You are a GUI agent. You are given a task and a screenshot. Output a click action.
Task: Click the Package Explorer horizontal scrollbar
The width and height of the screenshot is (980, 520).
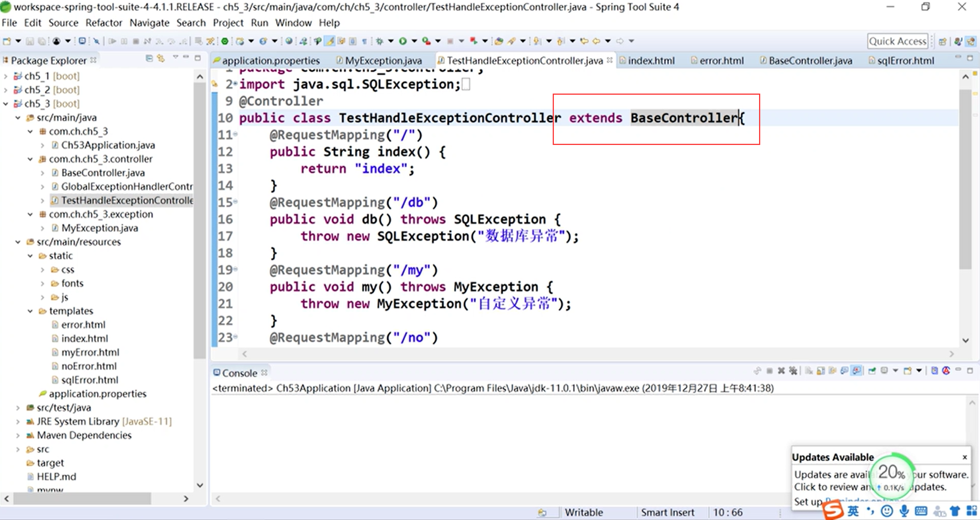click(82, 499)
